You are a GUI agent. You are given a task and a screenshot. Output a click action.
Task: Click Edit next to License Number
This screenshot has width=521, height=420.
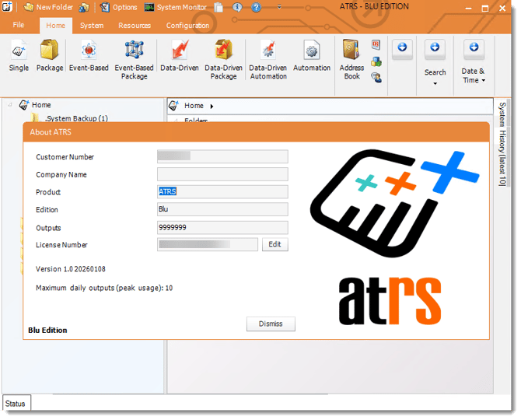point(274,244)
